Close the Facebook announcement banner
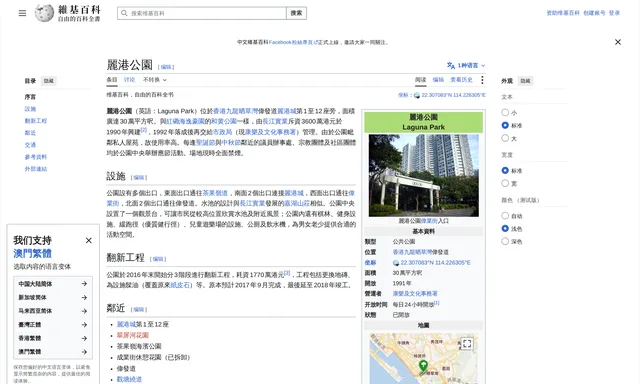This screenshot has height=384, width=640. pos(618,42)
